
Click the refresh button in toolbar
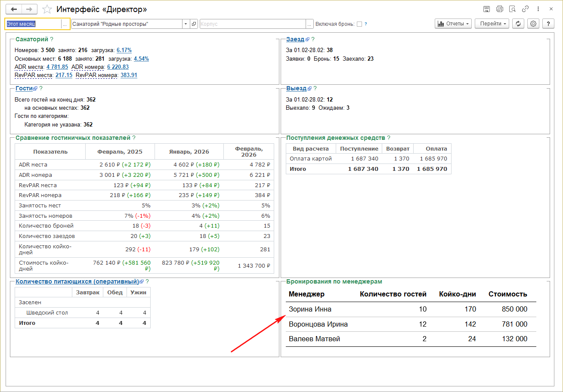coord(518,24)
